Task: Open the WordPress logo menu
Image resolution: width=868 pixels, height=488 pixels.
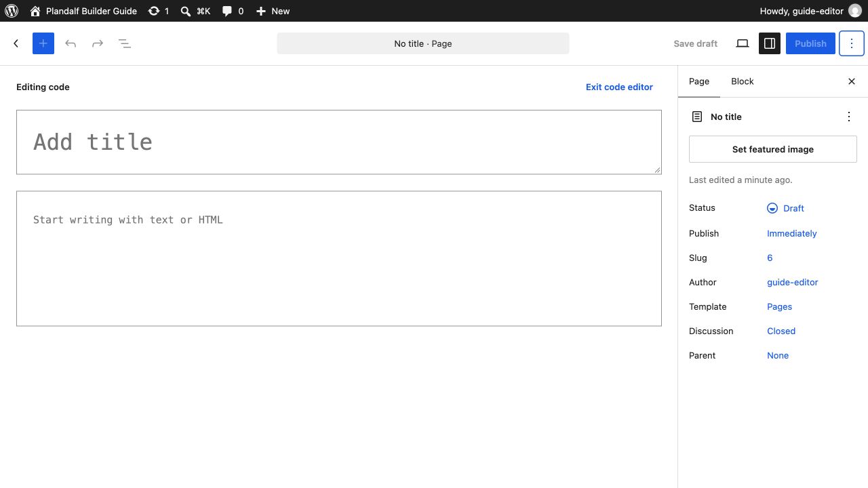Action: point(12,11)
